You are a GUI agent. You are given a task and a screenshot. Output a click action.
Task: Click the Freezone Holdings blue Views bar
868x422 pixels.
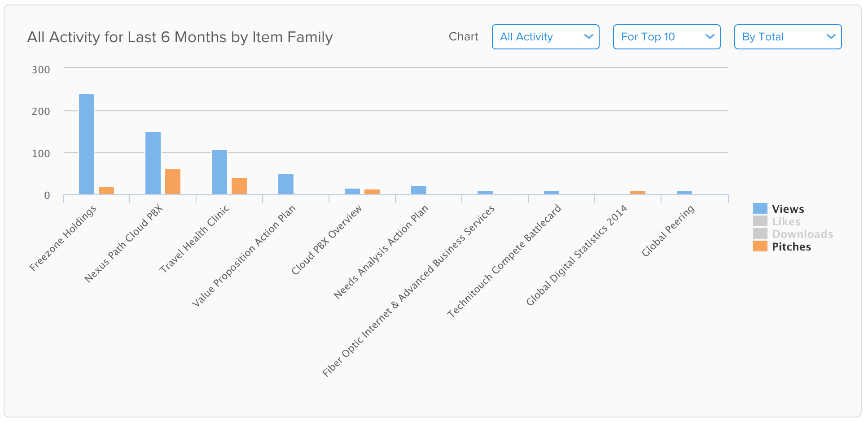click(87, 144)
